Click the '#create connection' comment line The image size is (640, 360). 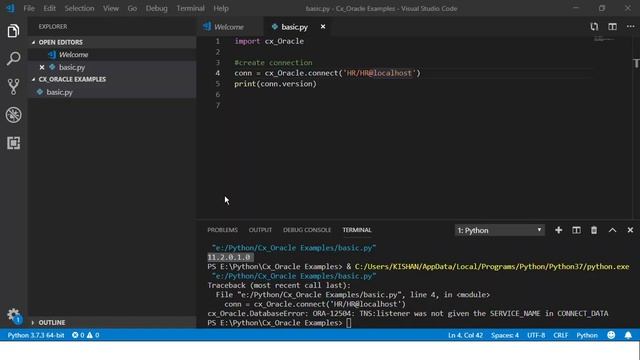[273, 62]
